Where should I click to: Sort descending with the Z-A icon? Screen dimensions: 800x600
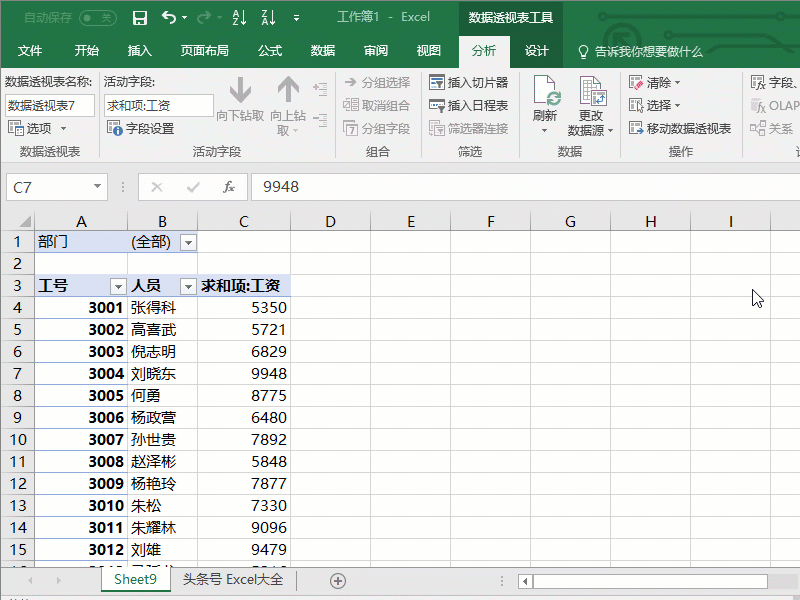click(268, 18)
